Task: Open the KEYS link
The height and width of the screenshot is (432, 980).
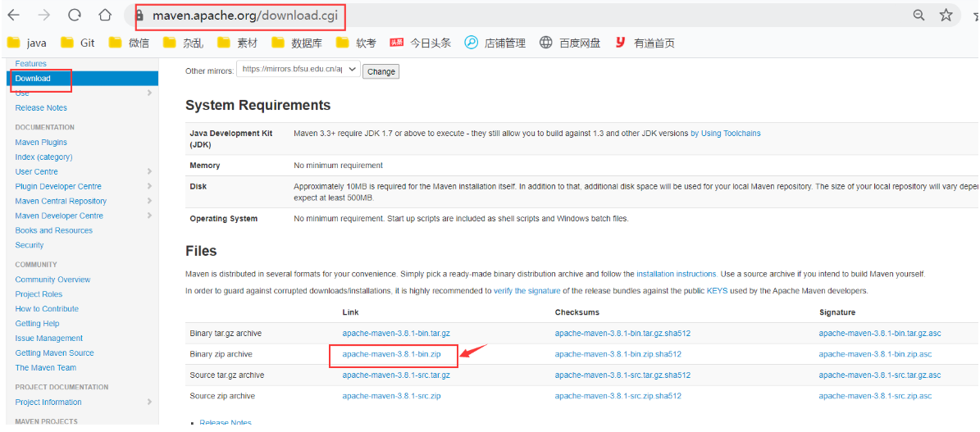Action: (x=717, y=291)
